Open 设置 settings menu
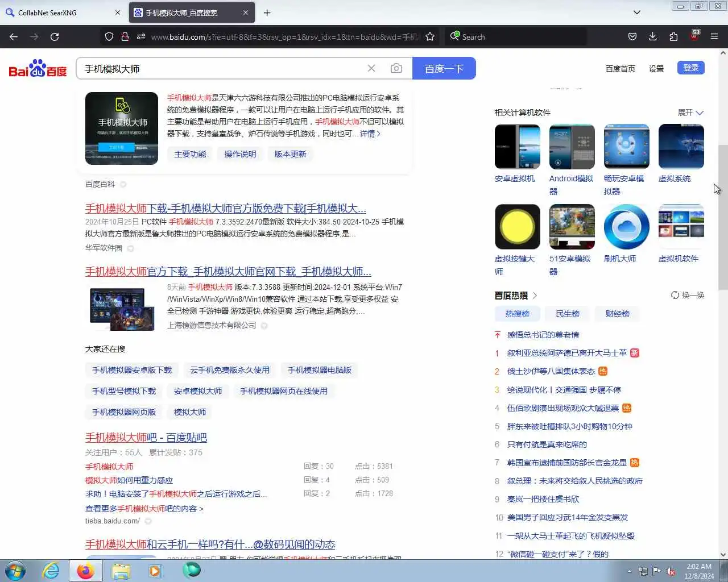Image resolution: width=728 pixels, height=582 pixels. tap(656, 68)
